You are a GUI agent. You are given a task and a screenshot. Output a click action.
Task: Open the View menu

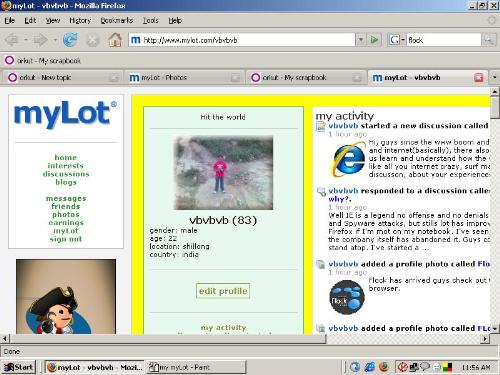53,21
